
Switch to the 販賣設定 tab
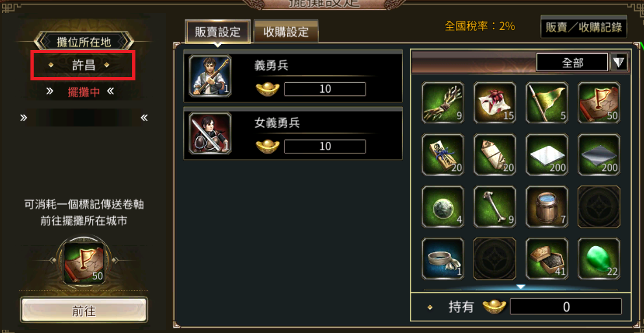click(218, 32)
